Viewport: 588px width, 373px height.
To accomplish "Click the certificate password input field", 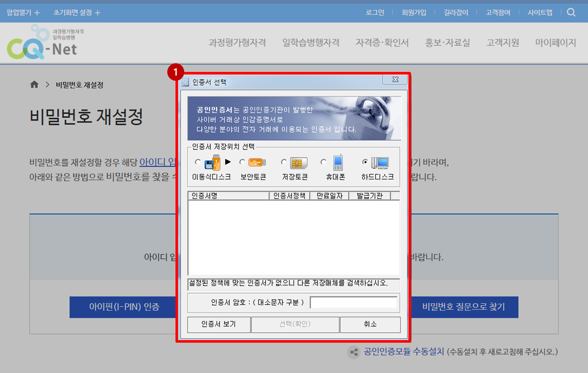I will (354, 303).
